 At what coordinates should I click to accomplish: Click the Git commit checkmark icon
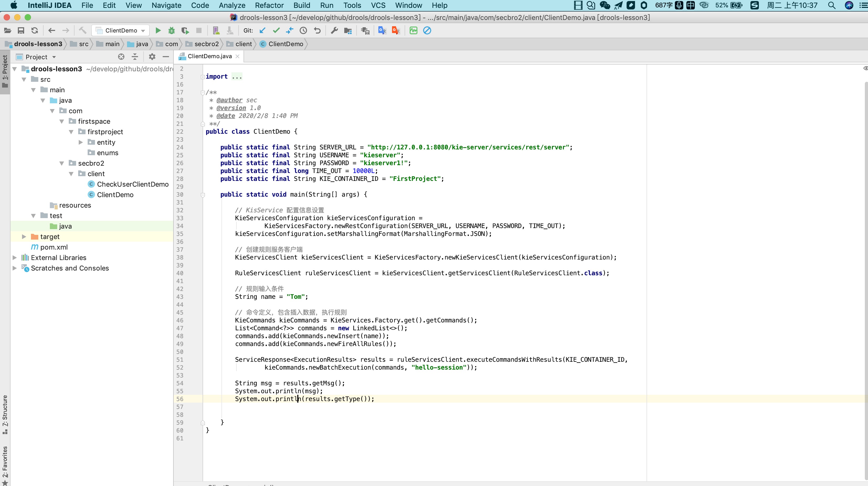pos(276,31)
